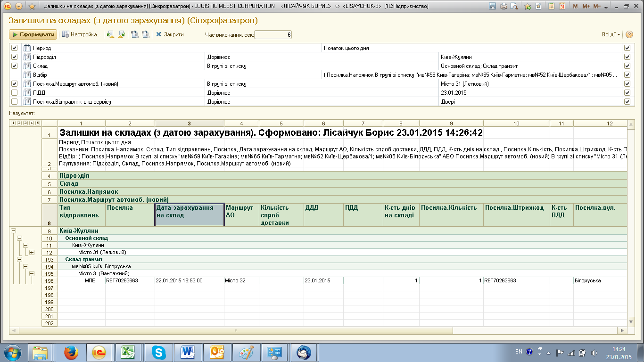Collapse the Місто 3 (Вантажний) group
Viewport: 644px width, 362px height.
32,273
